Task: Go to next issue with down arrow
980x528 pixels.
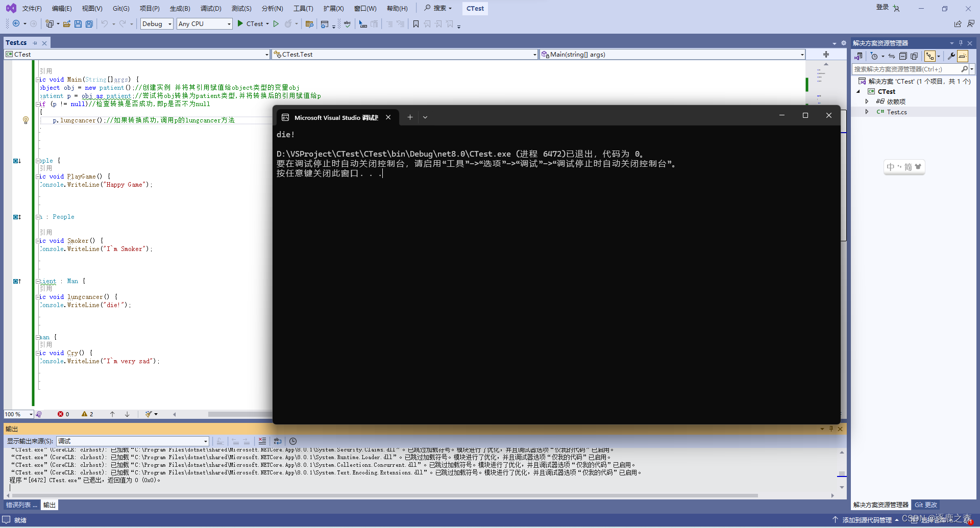Action: 127,414
